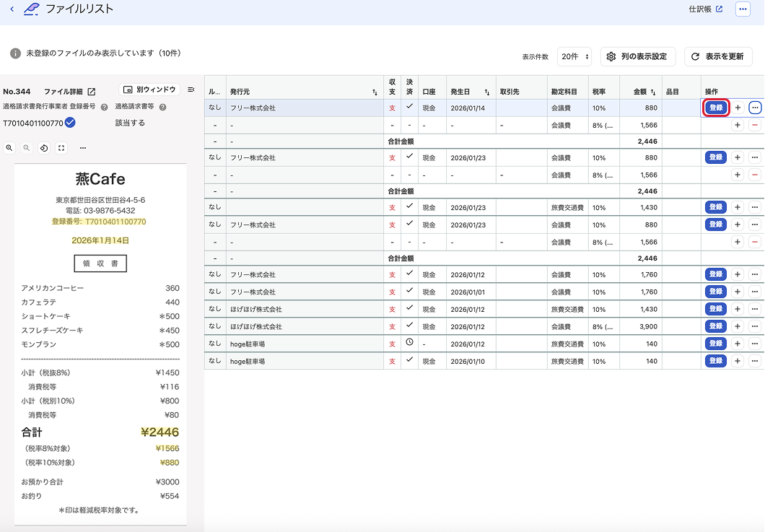Open more actions for the 2026/01/01 row
The image size is (765, 532).
[x=755, y=292]
